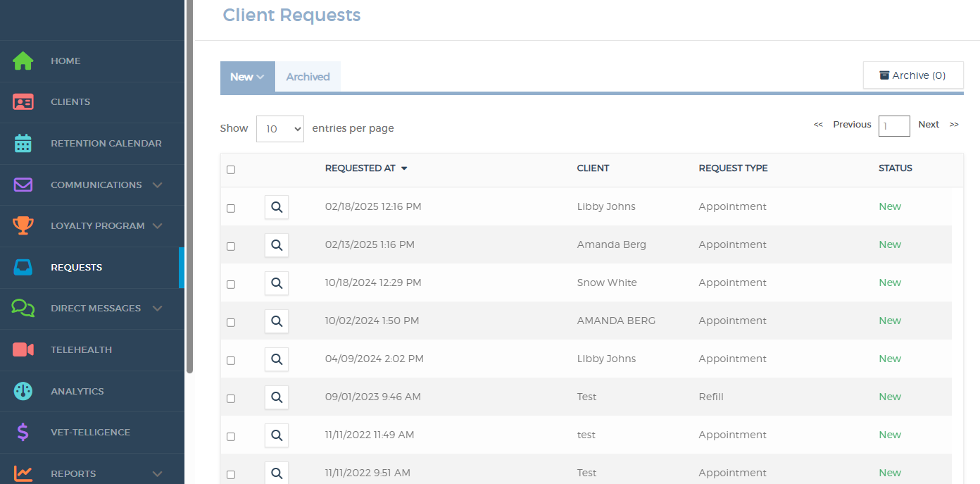Switch to the Archived tab
This screenshot has height=484, width=980.
(307, 77)
